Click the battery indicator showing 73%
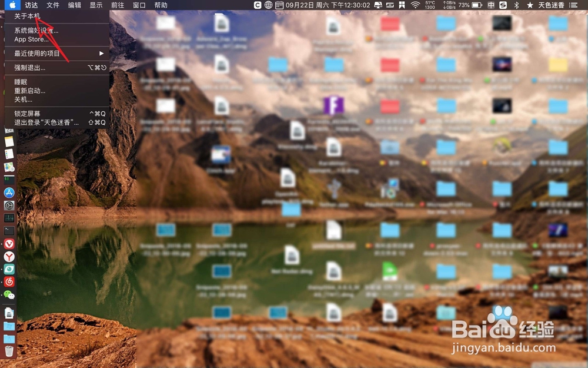Viewport: 588px width, 368px height. (x=467, y=5)
